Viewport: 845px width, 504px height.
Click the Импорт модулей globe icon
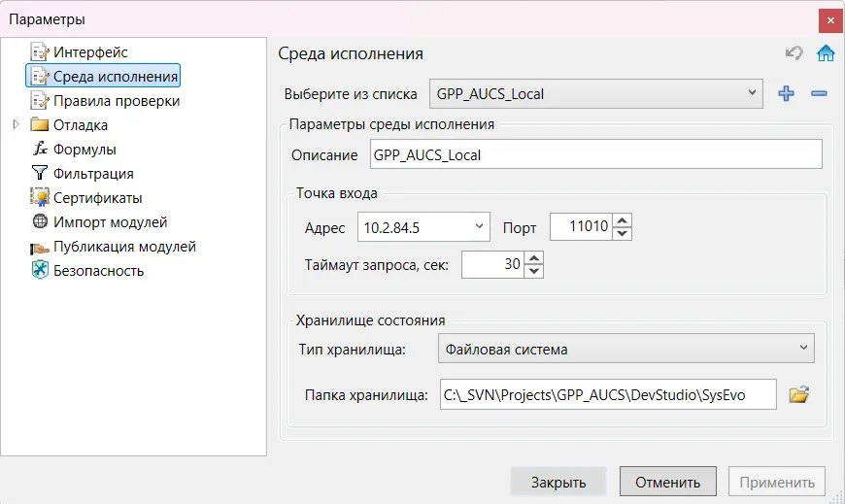tap(40, 221)
